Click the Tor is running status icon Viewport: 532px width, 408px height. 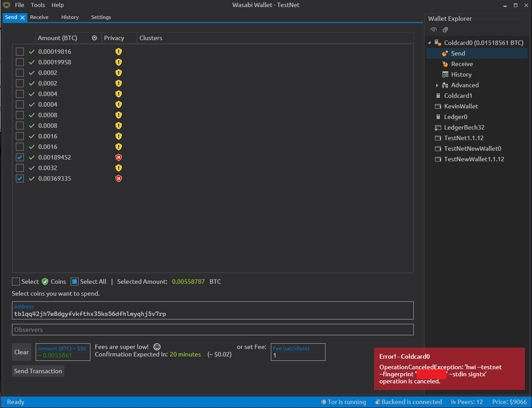324,402
